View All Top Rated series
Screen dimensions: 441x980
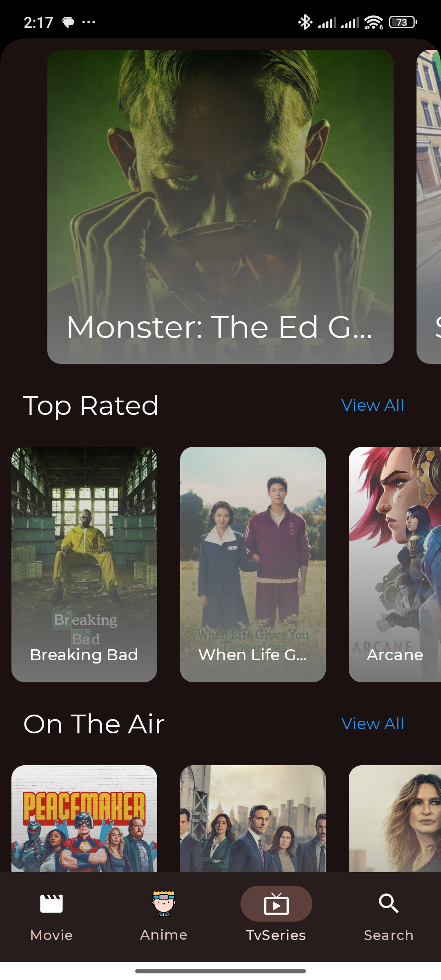372,405
